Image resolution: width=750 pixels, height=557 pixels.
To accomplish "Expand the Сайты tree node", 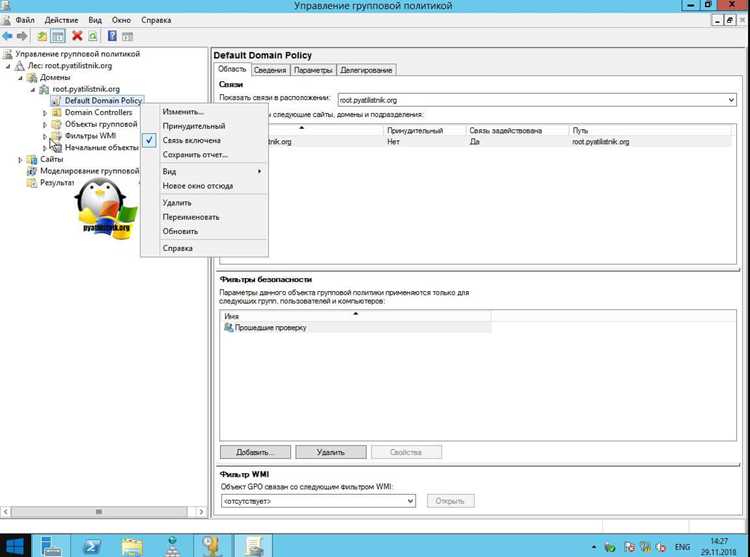I will coord(20,160).
